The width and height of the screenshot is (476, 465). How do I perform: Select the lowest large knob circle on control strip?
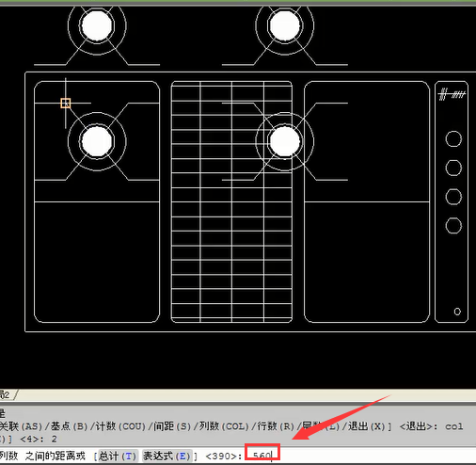click(453, 225)
